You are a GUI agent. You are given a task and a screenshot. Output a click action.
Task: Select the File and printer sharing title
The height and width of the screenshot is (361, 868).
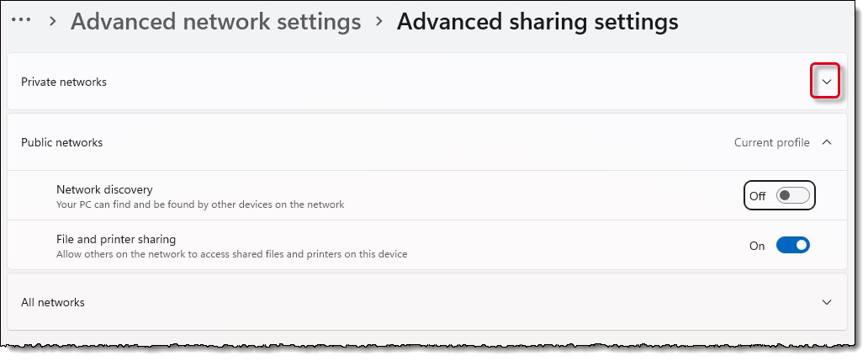116,239
